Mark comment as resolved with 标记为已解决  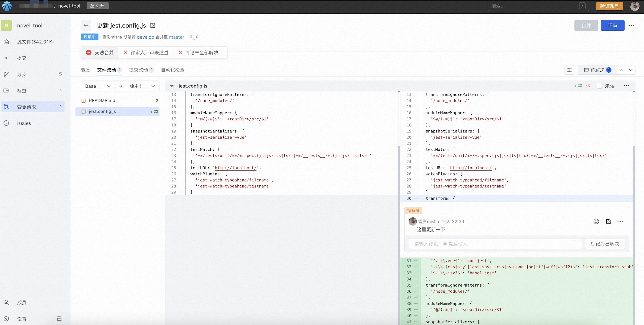(x=605, y=244)
